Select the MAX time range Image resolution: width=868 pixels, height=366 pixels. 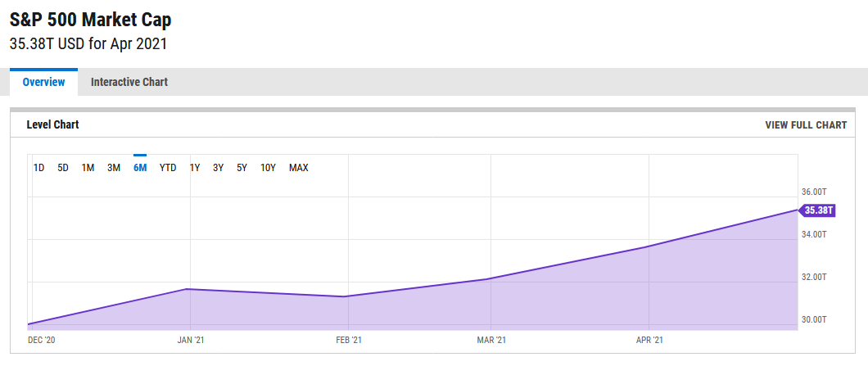[299, 168]
